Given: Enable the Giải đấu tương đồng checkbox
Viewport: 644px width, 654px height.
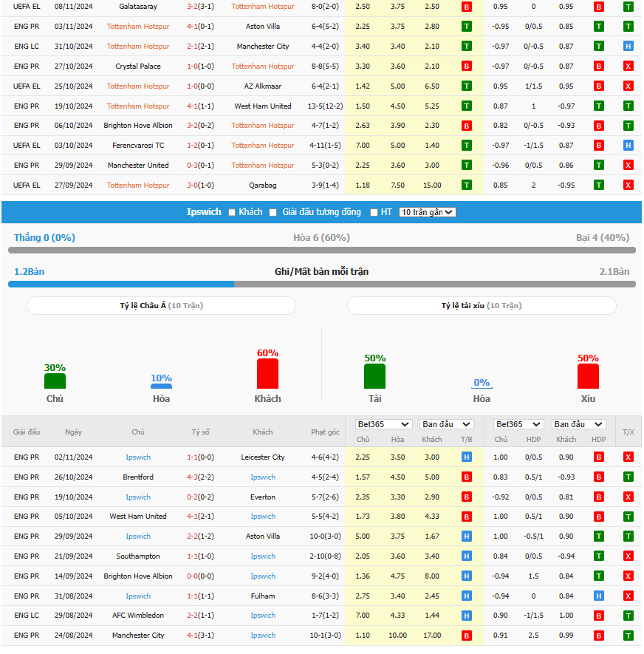Looking at the screenshot, I should (x=273, y=213).
